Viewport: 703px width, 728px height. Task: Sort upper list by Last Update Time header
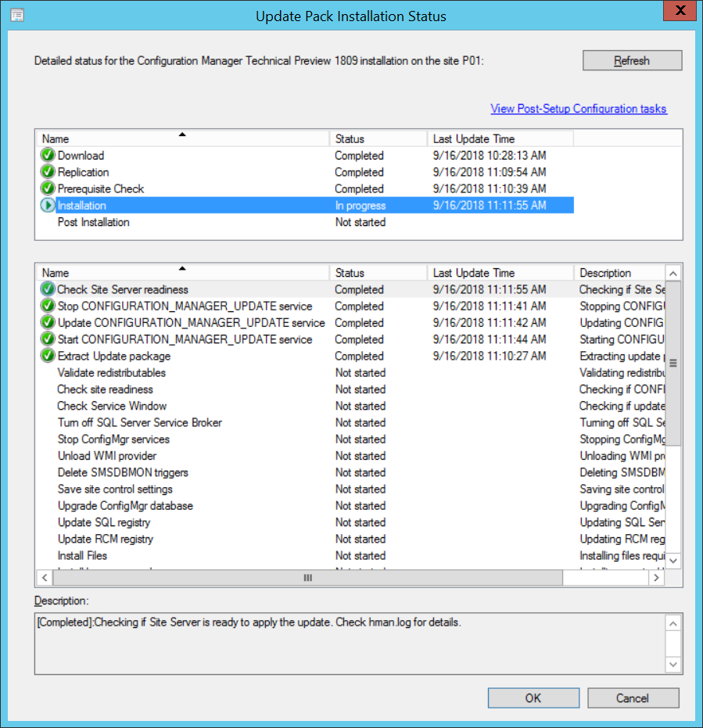[x=500, y=138]
